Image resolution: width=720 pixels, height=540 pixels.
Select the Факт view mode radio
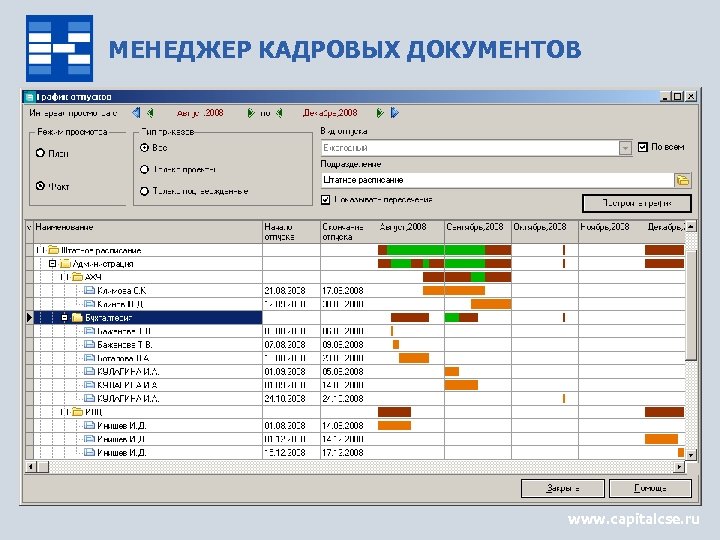point(40,186)
